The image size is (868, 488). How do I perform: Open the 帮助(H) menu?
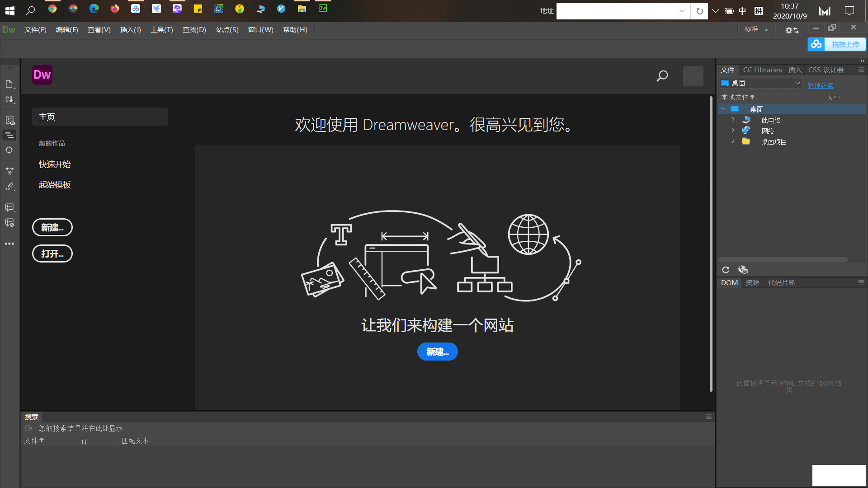click(x=295, y=30)
